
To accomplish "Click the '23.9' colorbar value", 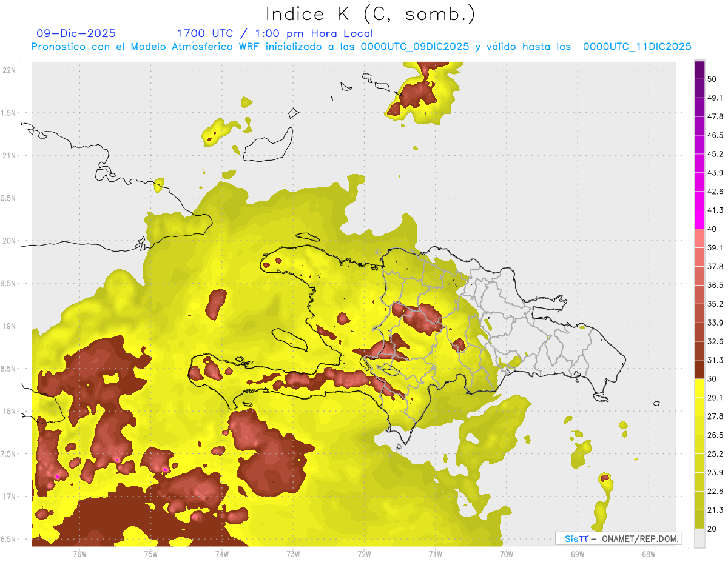I will click(715, 473).
